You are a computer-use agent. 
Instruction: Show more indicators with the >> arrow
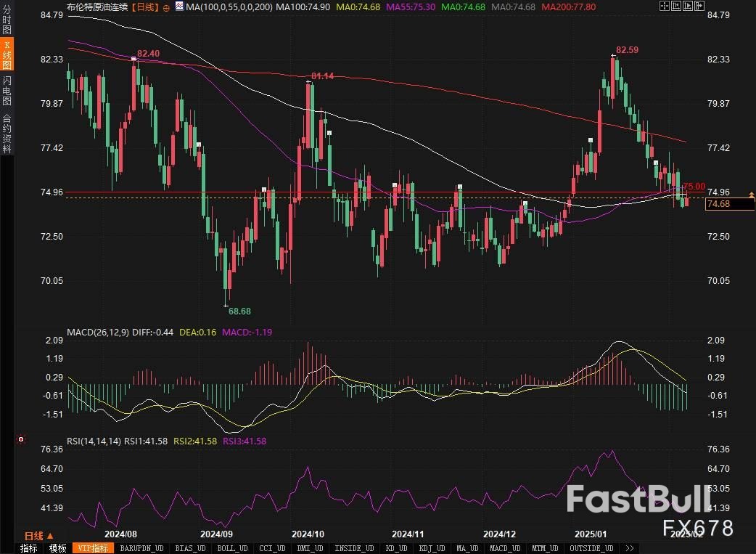(629, 548)
